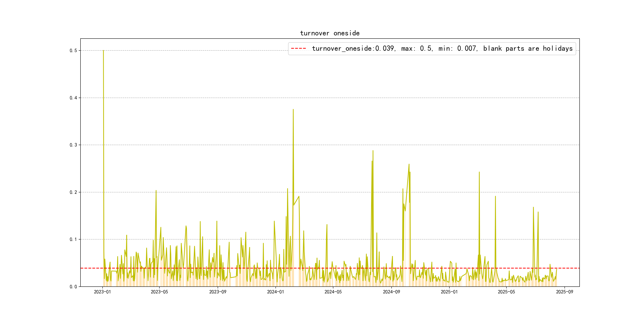Click the 0.5 y-axis label
Screen dimensions: 644x322
(73, 50)
